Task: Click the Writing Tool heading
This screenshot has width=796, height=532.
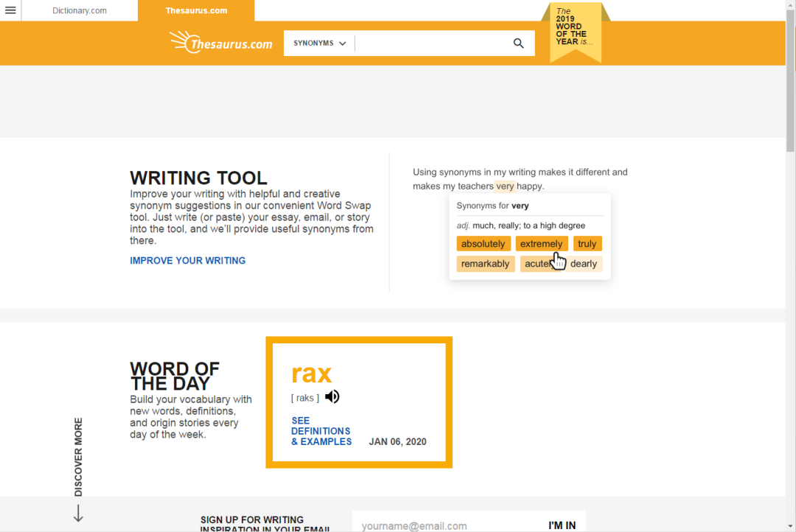Action: pos(198,178)
